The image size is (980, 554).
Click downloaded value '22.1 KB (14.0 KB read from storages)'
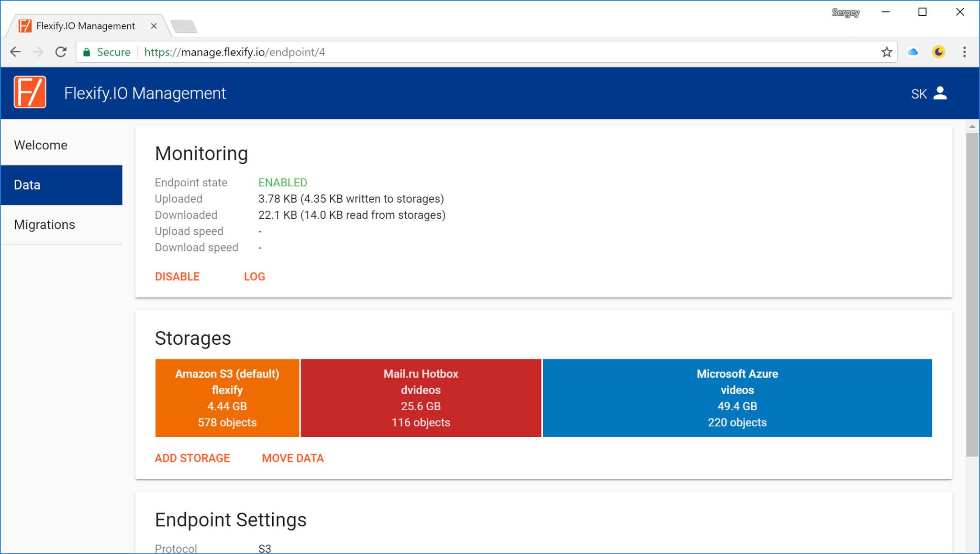pos(352,215)
